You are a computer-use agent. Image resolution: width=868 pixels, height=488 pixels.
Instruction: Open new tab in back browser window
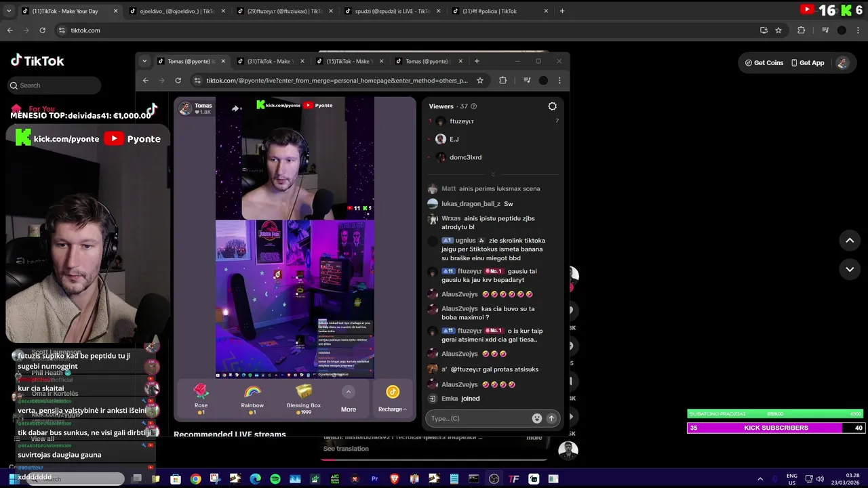pos(561,11)
